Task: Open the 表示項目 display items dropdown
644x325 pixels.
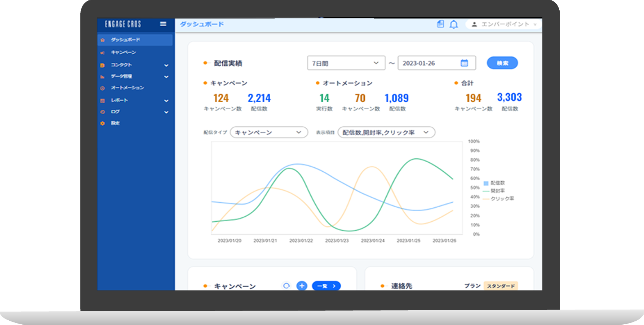Action: [386, 132]
